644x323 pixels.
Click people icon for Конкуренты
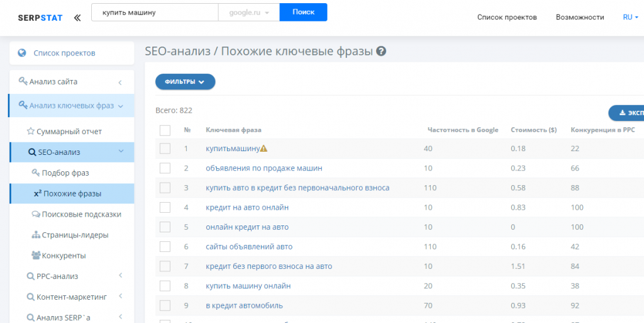click(36, 255)
